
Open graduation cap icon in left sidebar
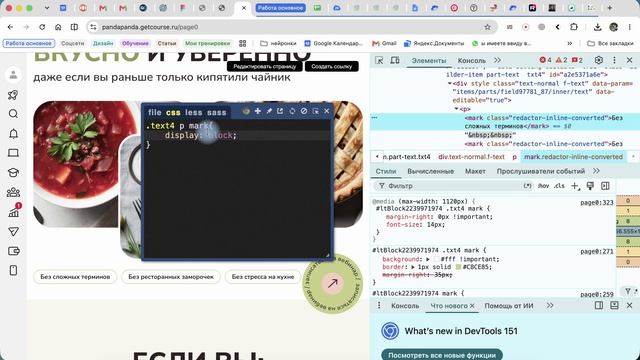coord(13,172)
